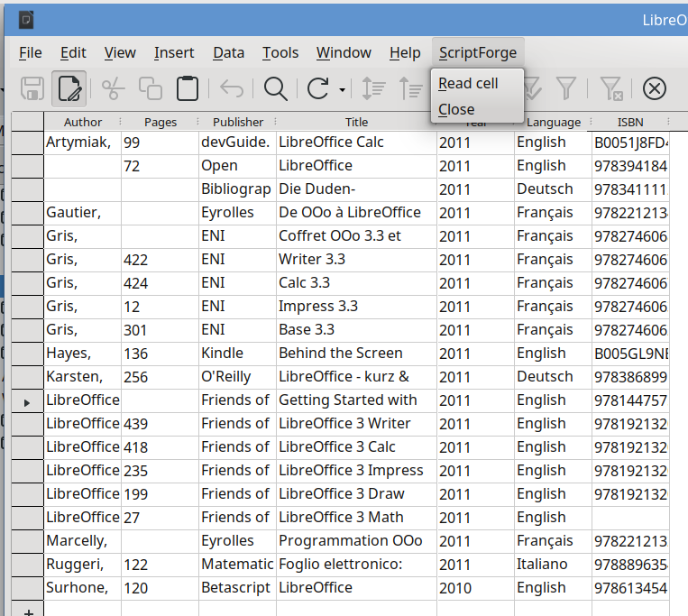Click the cell 'LibreOffice 3 Draw'
688x616 pixels.
point(356,494)
